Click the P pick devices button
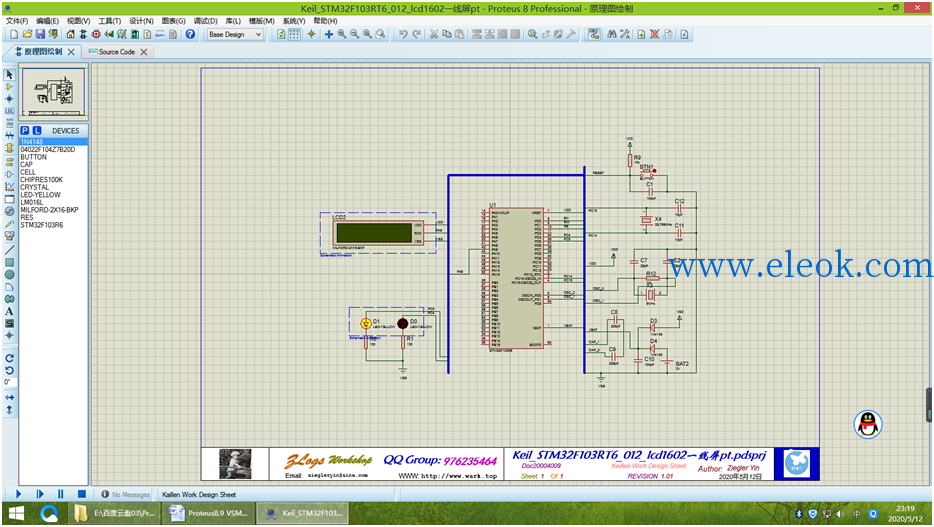934x527 pixels. 24,130
